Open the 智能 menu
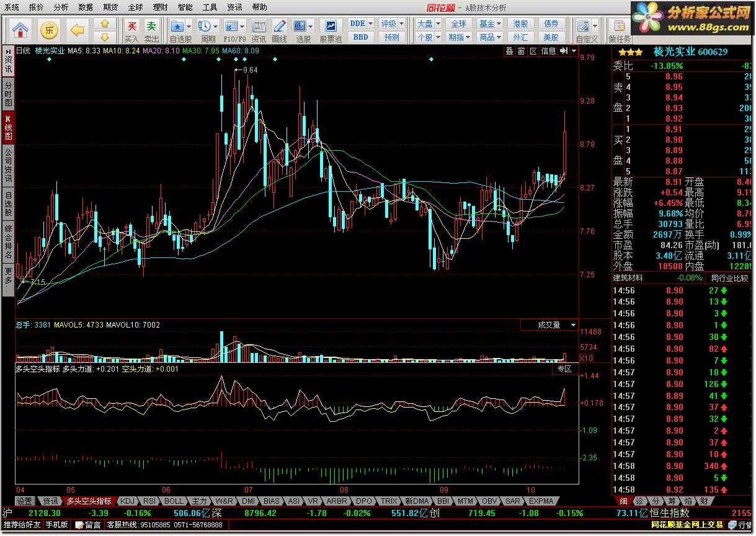The height and width of the screenshot is (536, 756). click(185, 7)
